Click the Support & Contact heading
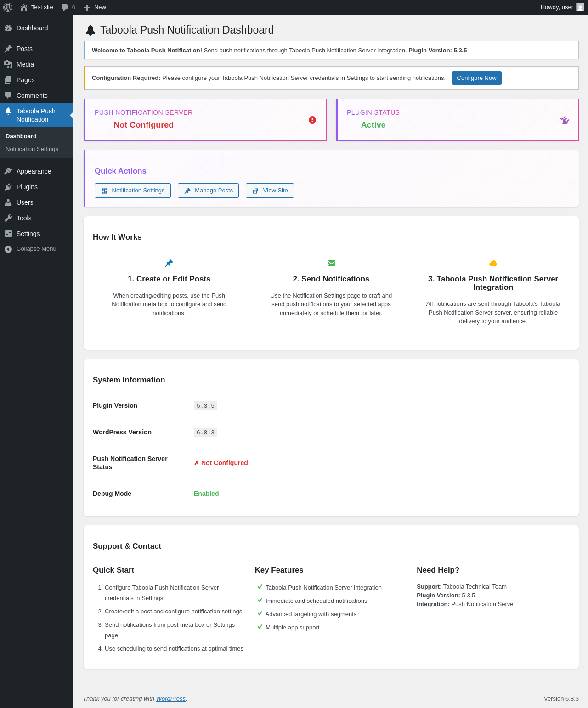Viewport: 588px width, 708px height. pos(127,546)
